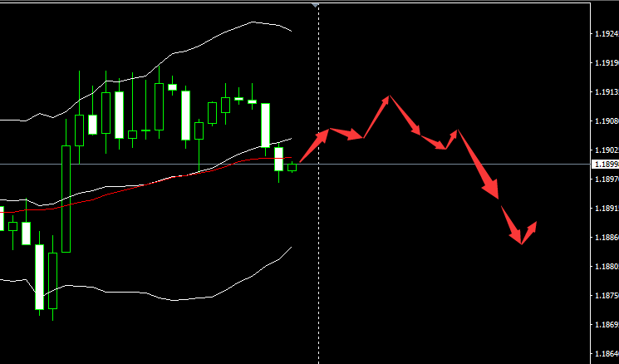
Task: Click the last small candle on the chart
Action: pyautogui.click(x=292, y=167)
